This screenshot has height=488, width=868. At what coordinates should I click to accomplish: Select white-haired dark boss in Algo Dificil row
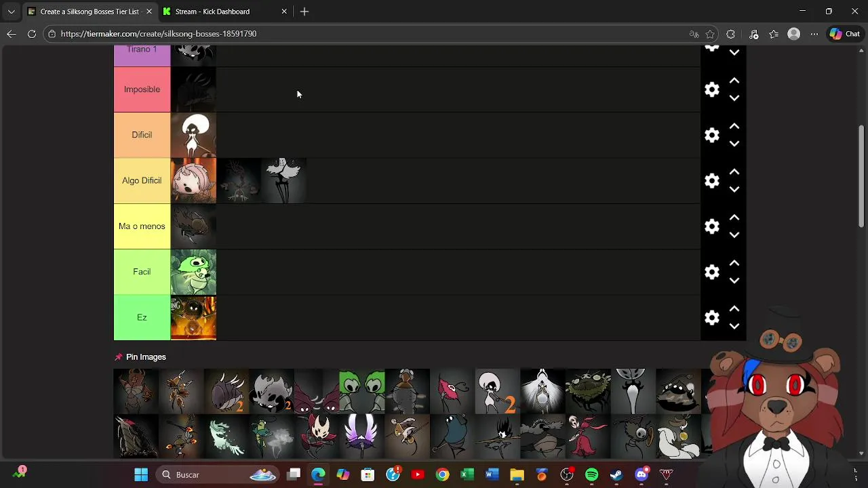(x=284, y=180)
